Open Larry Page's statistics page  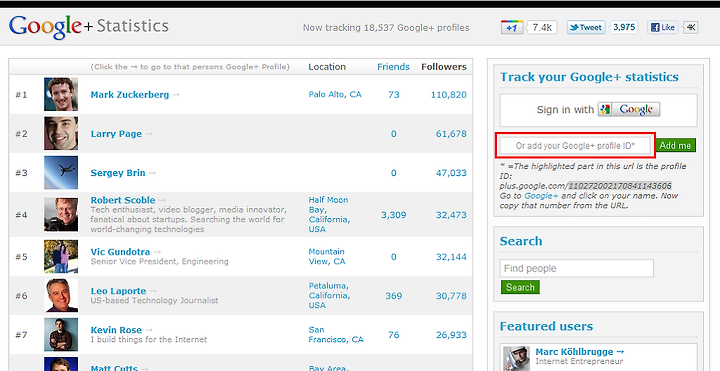[x=116, y=134]
